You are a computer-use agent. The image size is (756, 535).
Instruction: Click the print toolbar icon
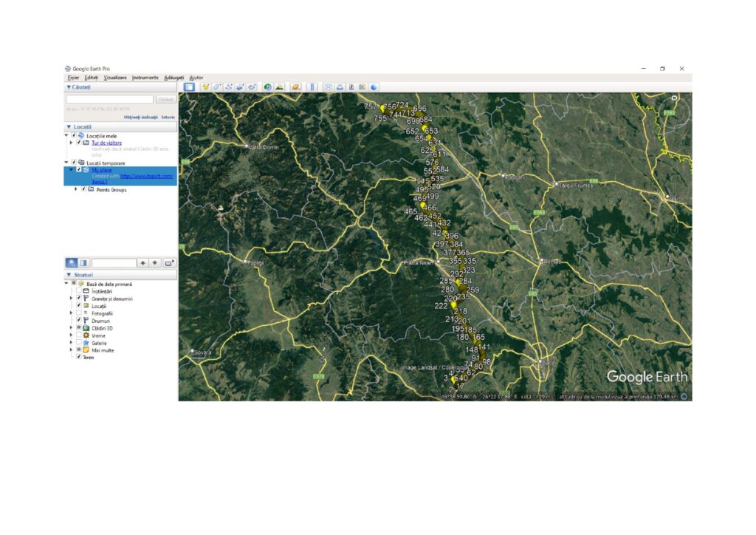pos(340,87)
